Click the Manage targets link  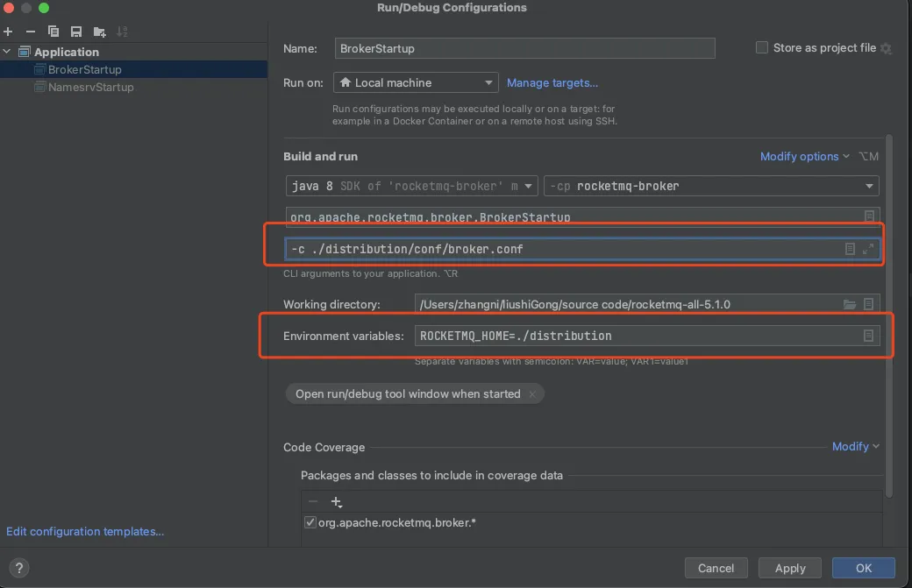click(x=552, y=82)
